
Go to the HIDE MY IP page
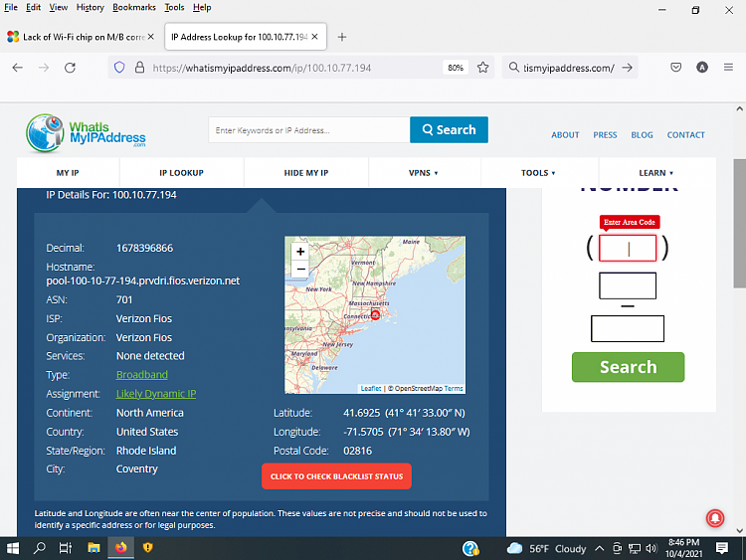[x=306, y=173]
